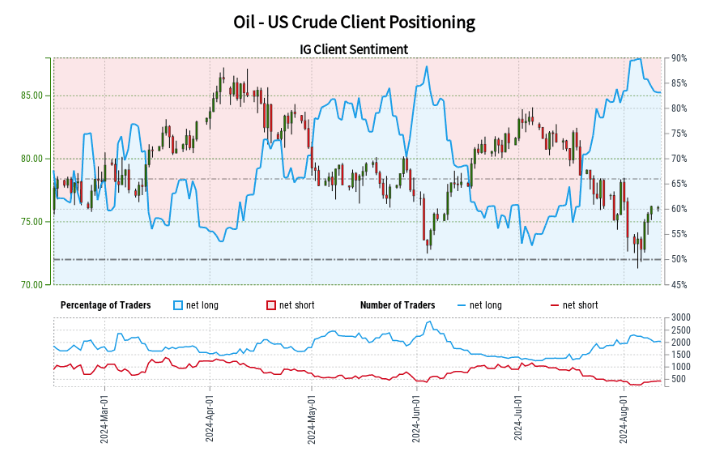Image resolution: width=719 pixels, height=467 pixels.
Task: Click the 'Percentage of Traders' legend heading
Action: pos(109,304)
